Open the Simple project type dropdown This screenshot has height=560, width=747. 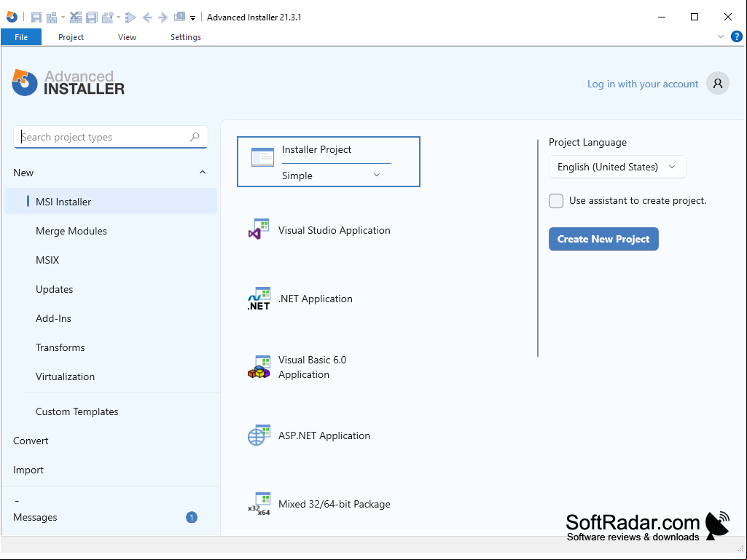click(x=332, y=176)
